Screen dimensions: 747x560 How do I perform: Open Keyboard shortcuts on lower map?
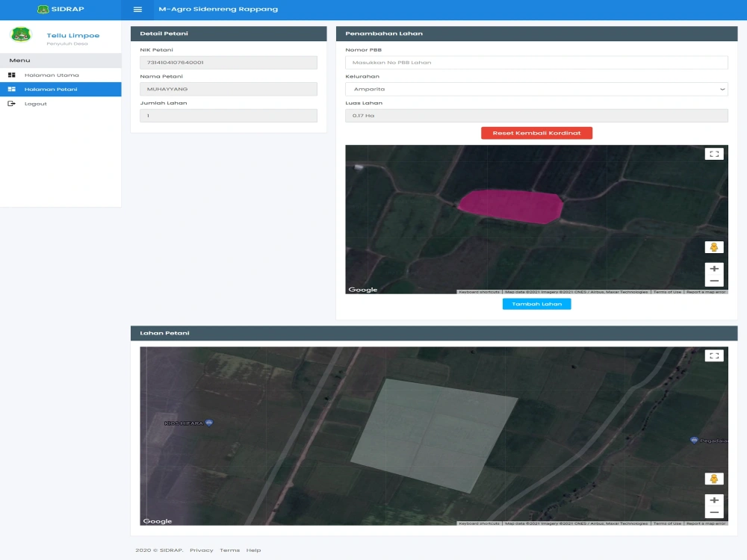coord(479,523)
